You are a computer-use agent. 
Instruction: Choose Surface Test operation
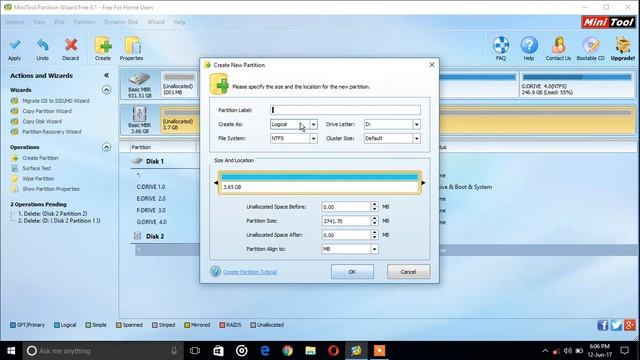tap(37, 168)
